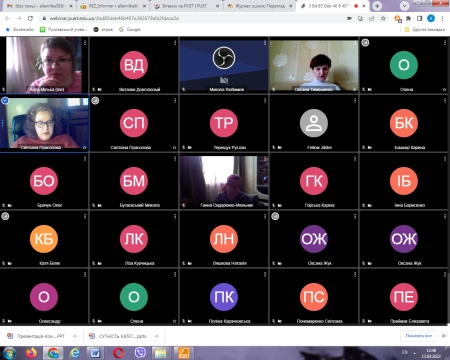This screenshot has height=360, width=450.
Task: Click the screen-share badge on СП tile
Action: point(95,100)
